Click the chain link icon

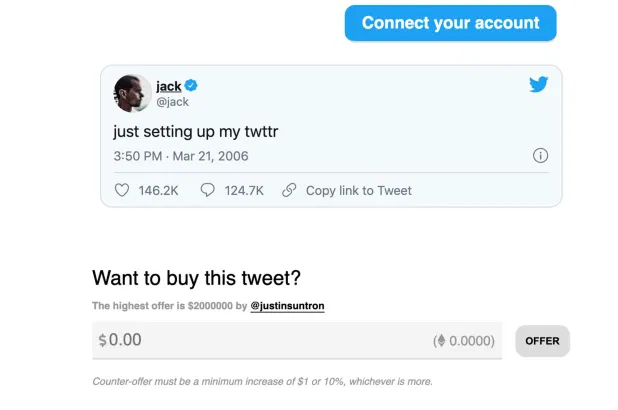(x=289, y=190)
